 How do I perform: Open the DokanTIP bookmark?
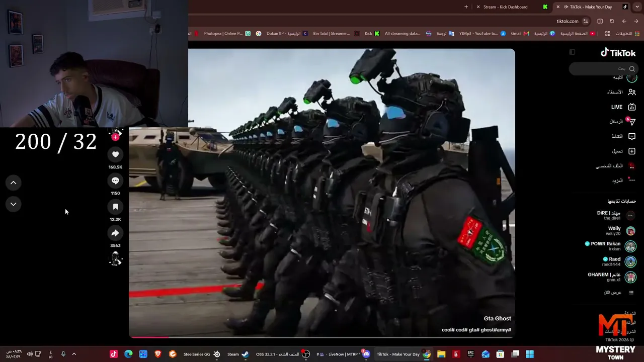(287, 34)
